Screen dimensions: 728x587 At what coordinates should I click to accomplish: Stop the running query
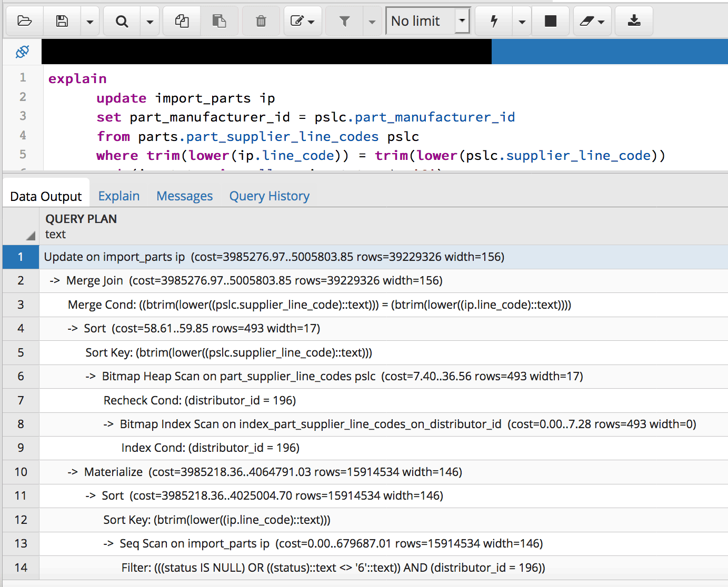point(551,21)
